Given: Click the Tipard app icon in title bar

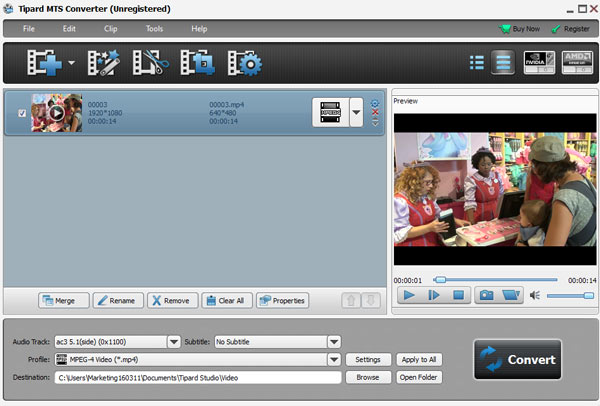Looking at the screenshot, I should coord(8,8).
